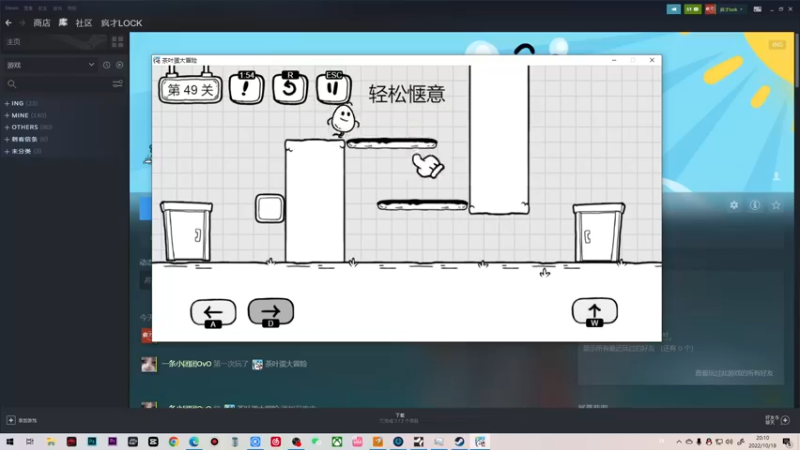Click the hint exclamation button in the game
The height and width of the screenshot is (450, 800).
(x=246, y=88)
